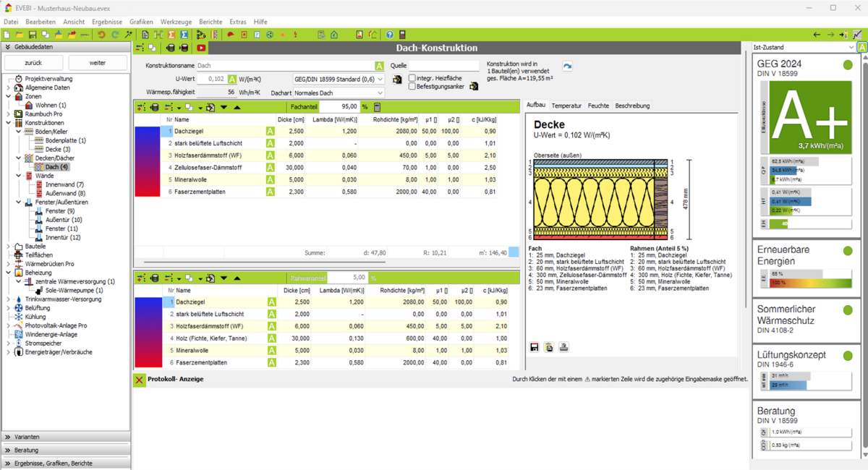Click Holz (Fichte, Kiefer, Tanne) in Rahmen table
Viewport: 868px width, 470px height.
(210, 338)
